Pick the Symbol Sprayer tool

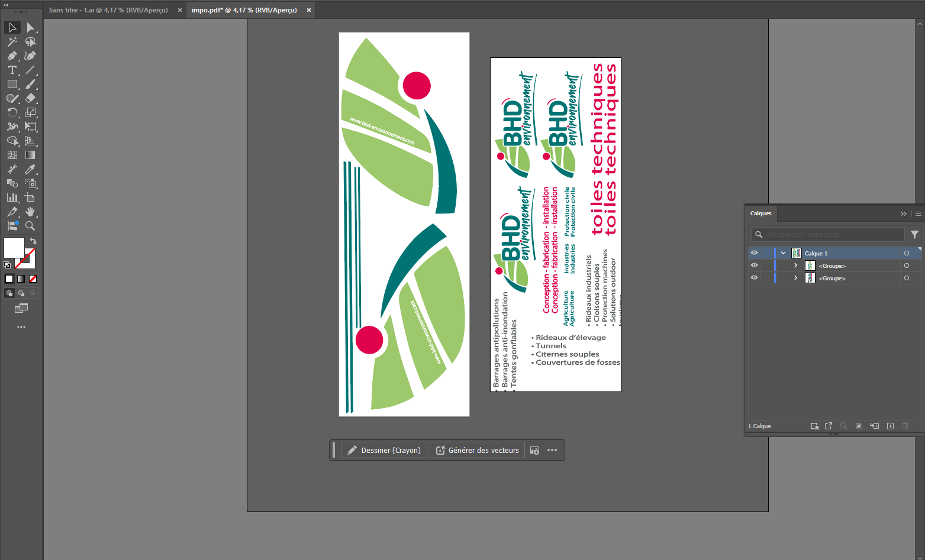(30, 183)
